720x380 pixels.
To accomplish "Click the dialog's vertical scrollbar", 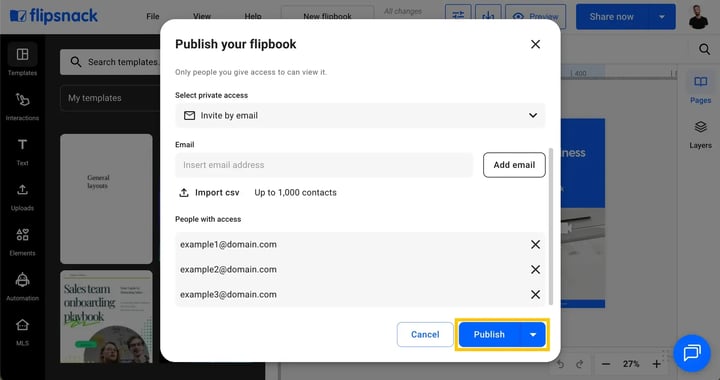I will pos(551,226).
